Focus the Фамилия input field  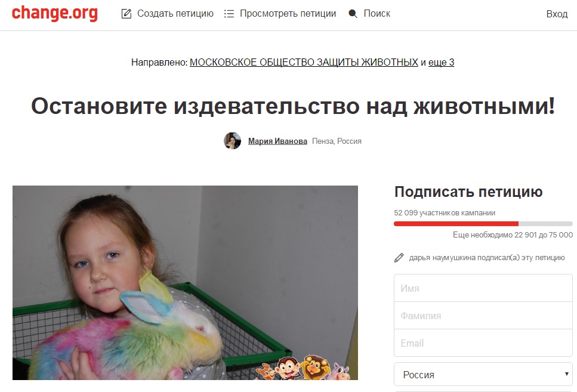pyautogui.click(x=483, y=316)
